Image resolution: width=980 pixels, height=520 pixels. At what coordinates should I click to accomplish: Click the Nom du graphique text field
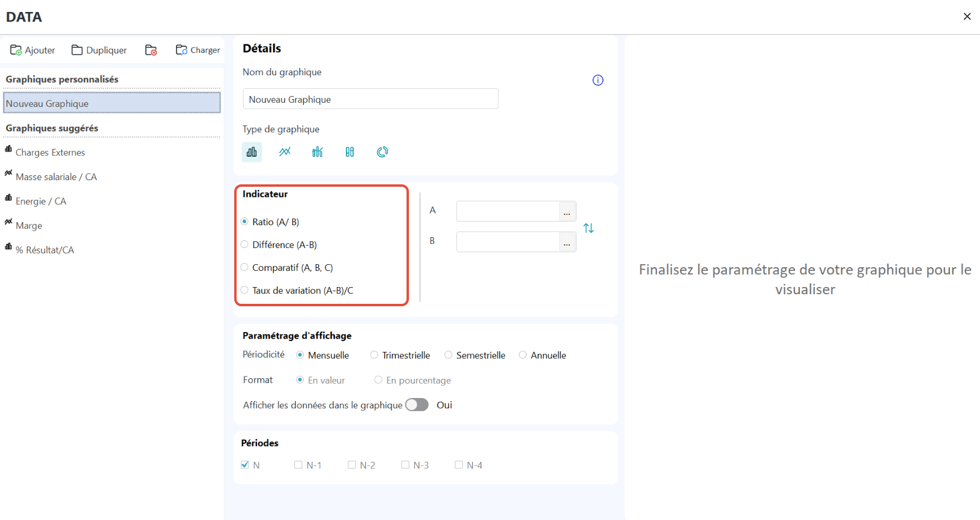pyautogui.click(x=371, y=99)
